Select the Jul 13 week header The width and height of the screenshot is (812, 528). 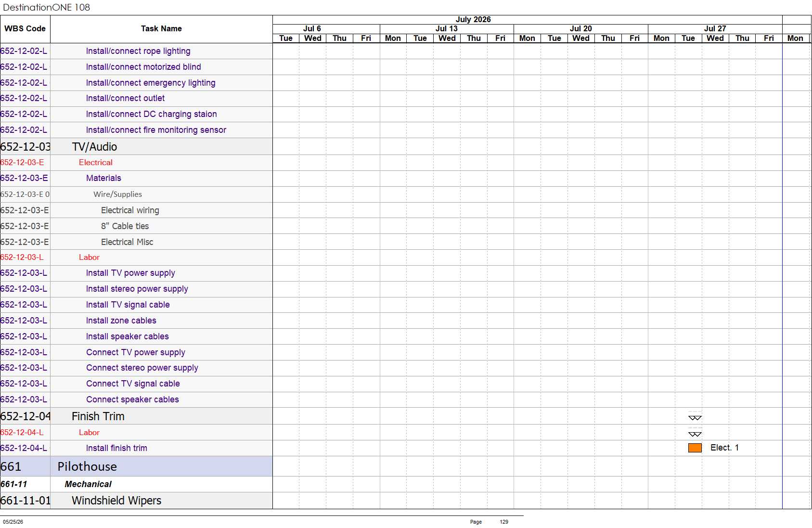[x=447, y=29]
